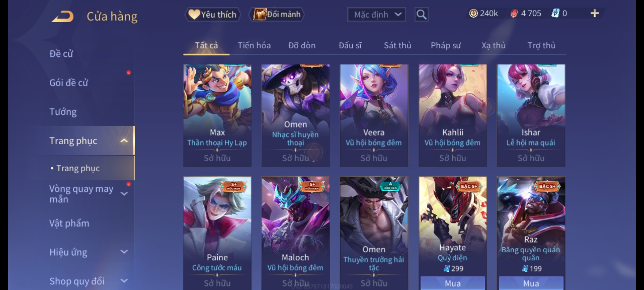Screen dimensions: 644x290
Task: Tap the blue voucher currency icon
Action: click(555, 13)
